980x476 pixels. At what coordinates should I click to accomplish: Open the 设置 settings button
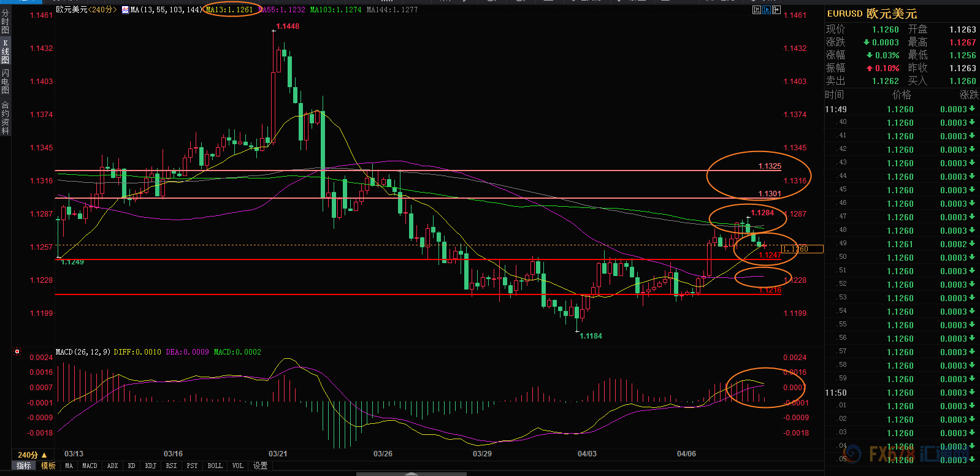click(260, 466)
